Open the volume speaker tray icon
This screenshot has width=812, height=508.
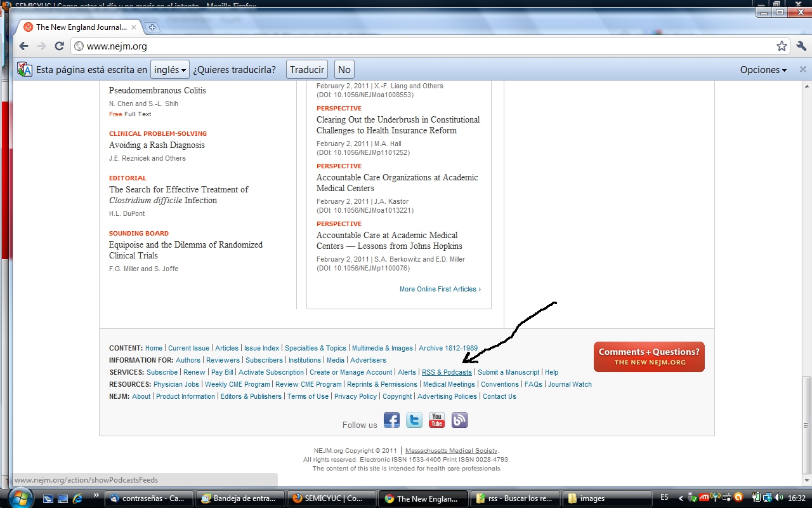click(x=778, y=498)
